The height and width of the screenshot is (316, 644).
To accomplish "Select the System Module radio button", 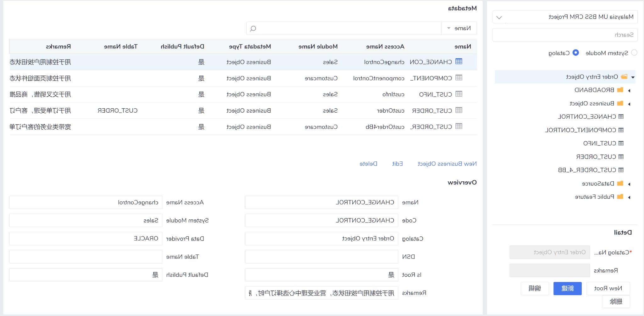I will click(x=634, y=53).
